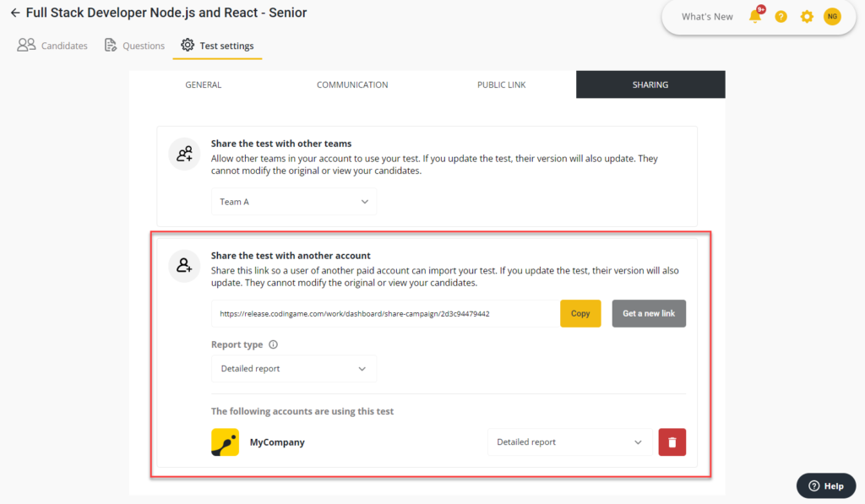Image resolution: width=865 pixels, height=504 pixels.
Task: Click the Test settings gear icon
Action: point(188,45)
